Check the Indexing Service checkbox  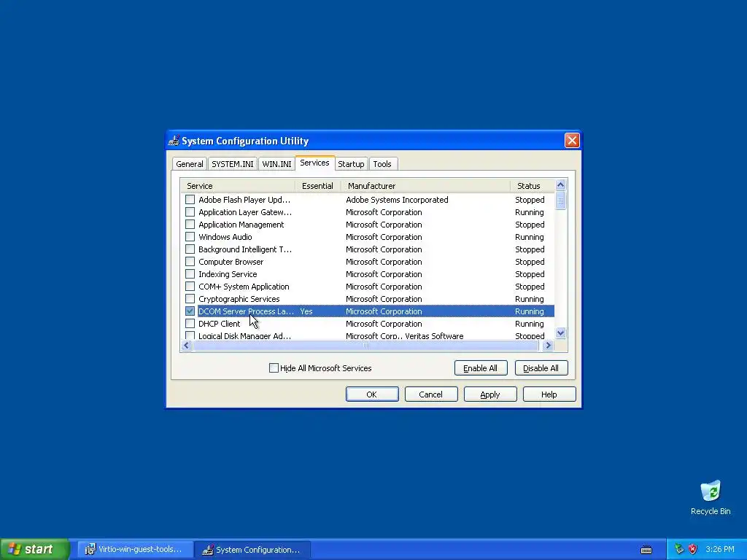coord(190,274)
